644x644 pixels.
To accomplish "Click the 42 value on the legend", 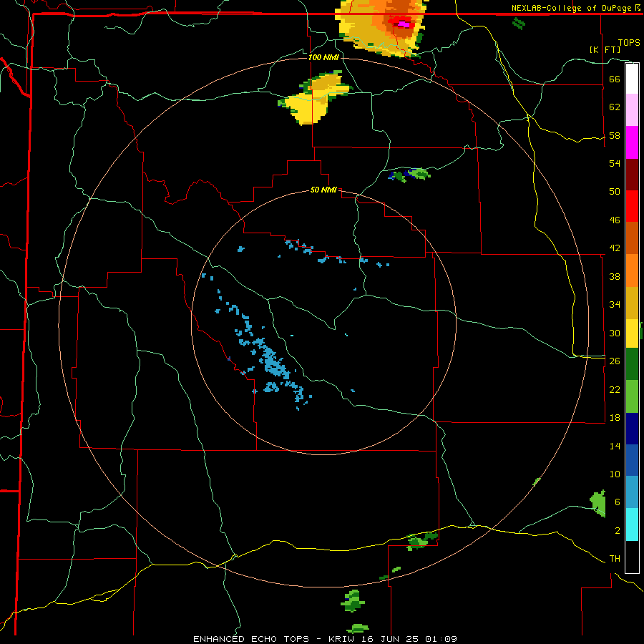I will [x=615, y=248].
